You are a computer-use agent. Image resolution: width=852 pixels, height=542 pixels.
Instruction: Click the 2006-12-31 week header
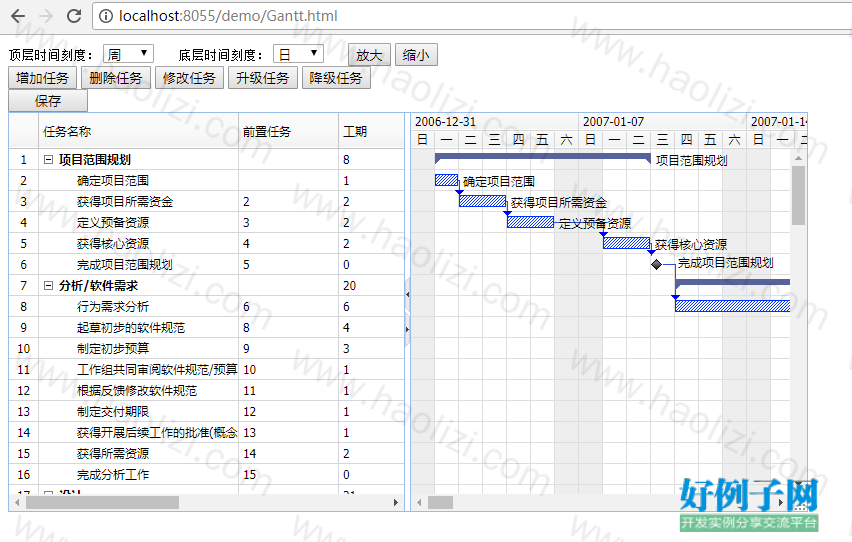(x=494, y=122)
